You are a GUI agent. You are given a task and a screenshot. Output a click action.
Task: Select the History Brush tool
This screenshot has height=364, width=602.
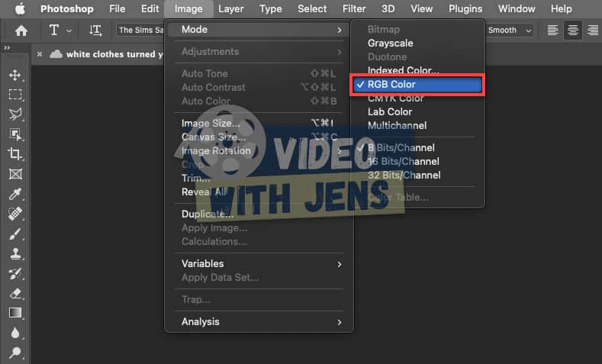tap(15, 273)
